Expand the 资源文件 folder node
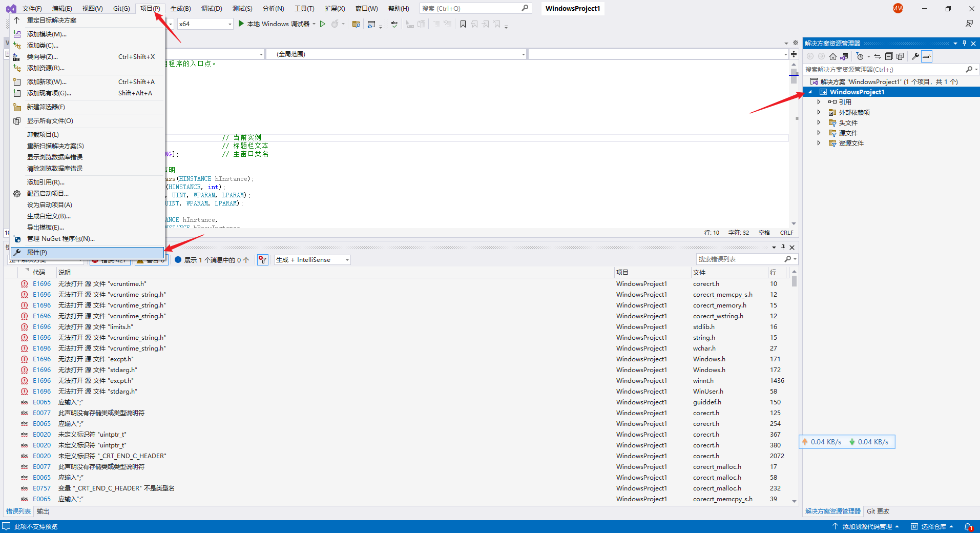Screen dimensions: 980x533 click(819, 143)
